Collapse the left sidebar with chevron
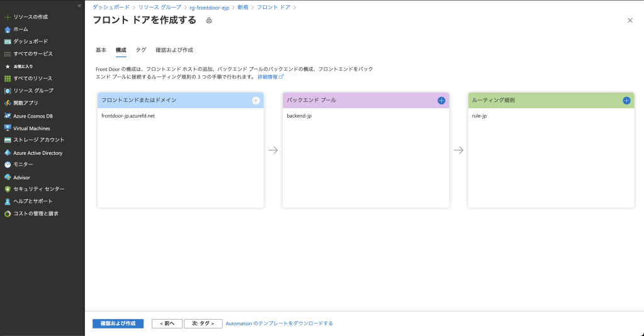Image resolution: width=644 pixels, height=336 pixels. pos(79,6)
